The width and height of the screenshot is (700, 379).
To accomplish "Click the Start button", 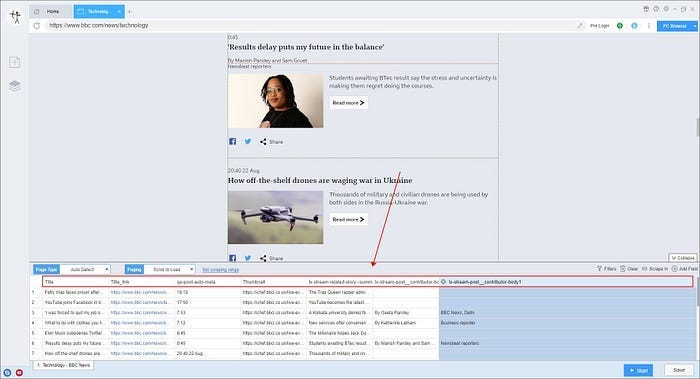I will [638, 370].
